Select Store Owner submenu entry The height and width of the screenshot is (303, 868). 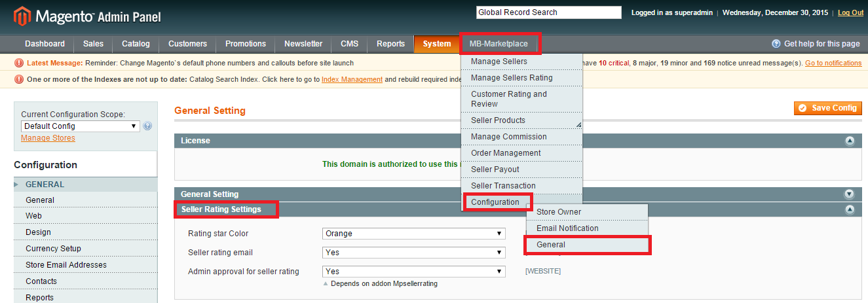pyautogui.click(x=587, y=212)
